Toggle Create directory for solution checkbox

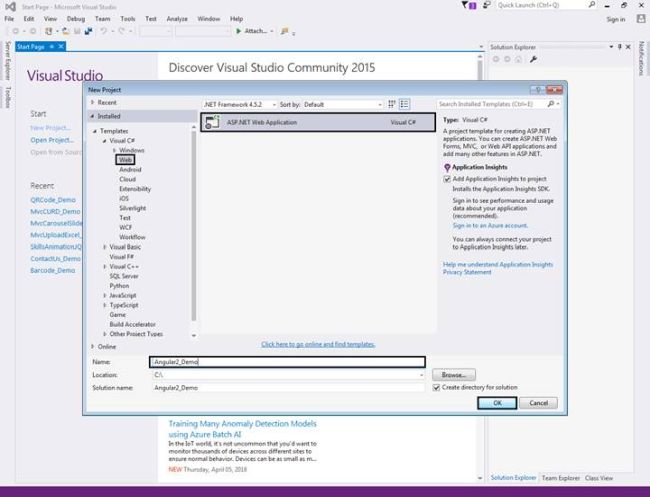pyautogui.click(x=436, y=388)
